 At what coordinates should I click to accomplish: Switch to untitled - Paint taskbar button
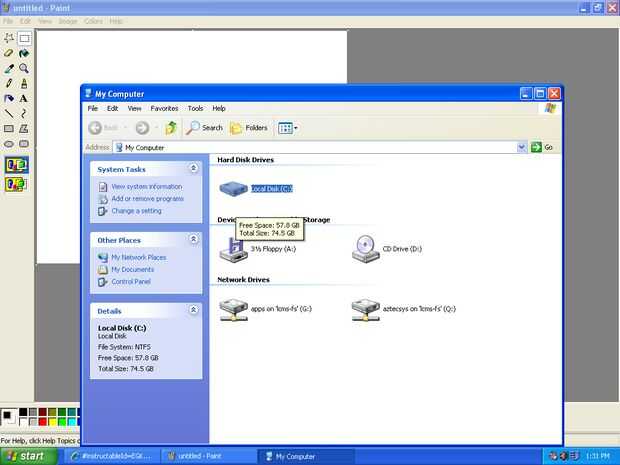point(210,456)
